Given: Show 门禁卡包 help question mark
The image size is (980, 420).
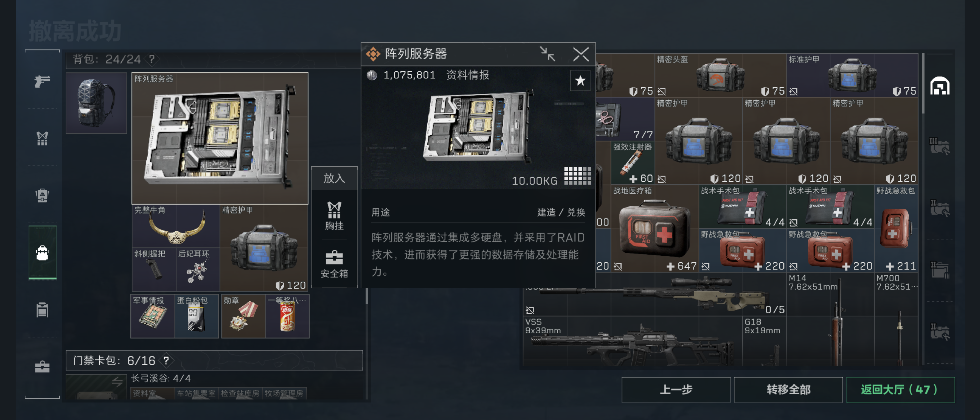Looking at the screenshot, I should pyautogui.click(x=166, y=360).
